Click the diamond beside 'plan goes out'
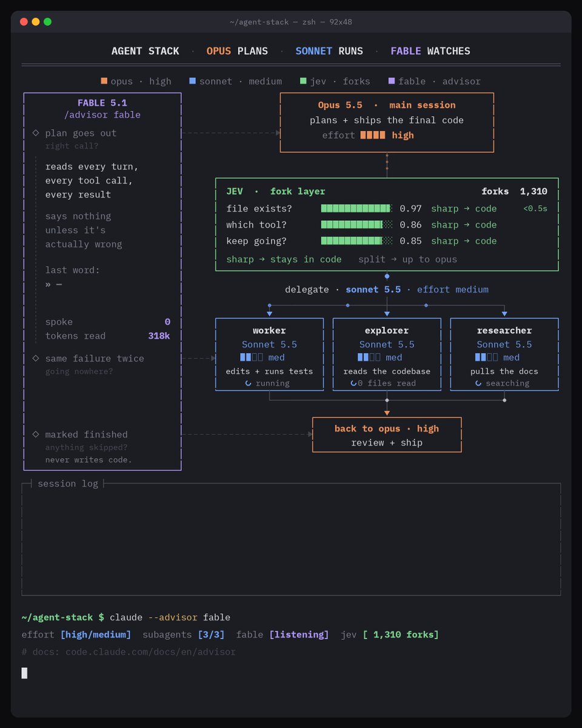The width and height of the screenshot is (582, 728). [x=35, y=133]
